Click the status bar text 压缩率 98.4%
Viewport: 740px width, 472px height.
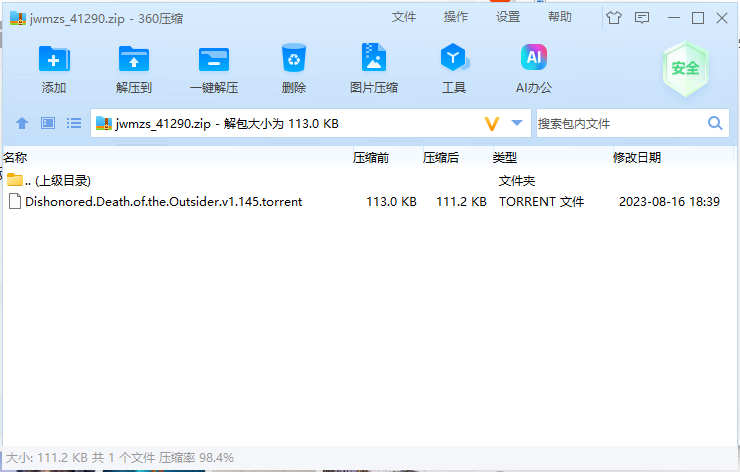click(196, 457)
